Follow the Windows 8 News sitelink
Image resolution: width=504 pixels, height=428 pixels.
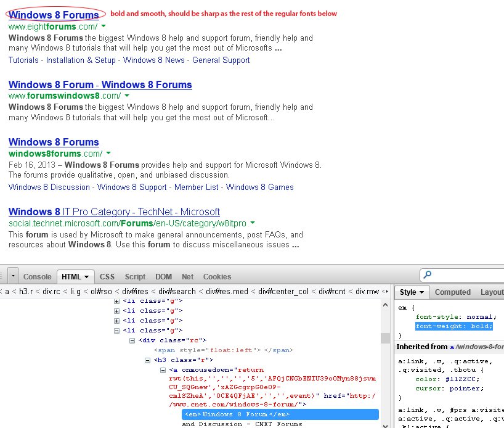tap(154, 60)
